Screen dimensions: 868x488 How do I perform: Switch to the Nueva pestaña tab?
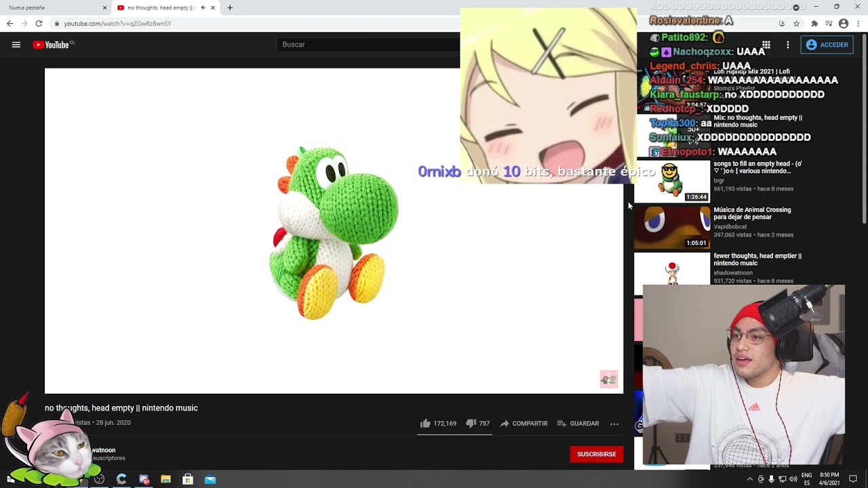pyautogui.click(x=54, y=7)
